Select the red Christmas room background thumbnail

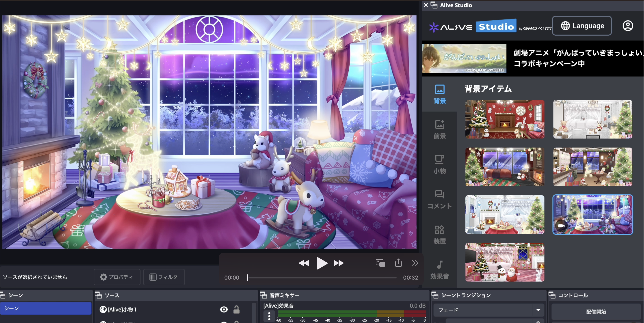(x=504, y=119)
